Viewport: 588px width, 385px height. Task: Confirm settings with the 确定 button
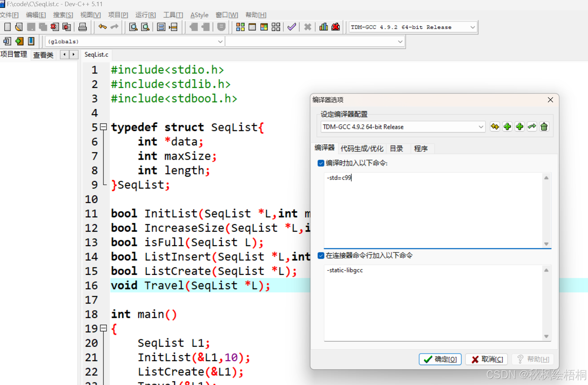(x=440, y=359)
